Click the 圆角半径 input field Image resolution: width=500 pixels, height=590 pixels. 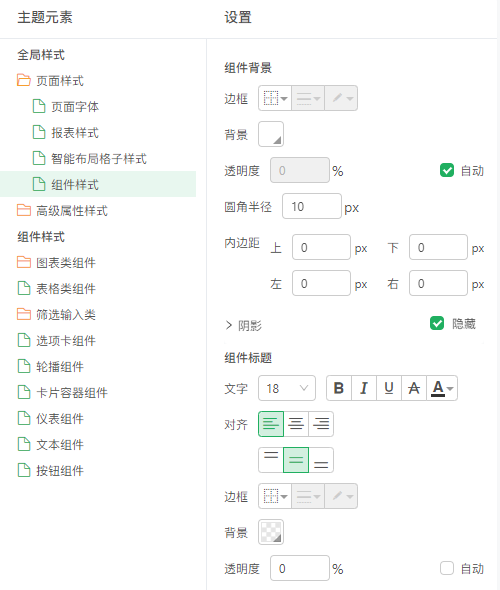click(312, 206)
